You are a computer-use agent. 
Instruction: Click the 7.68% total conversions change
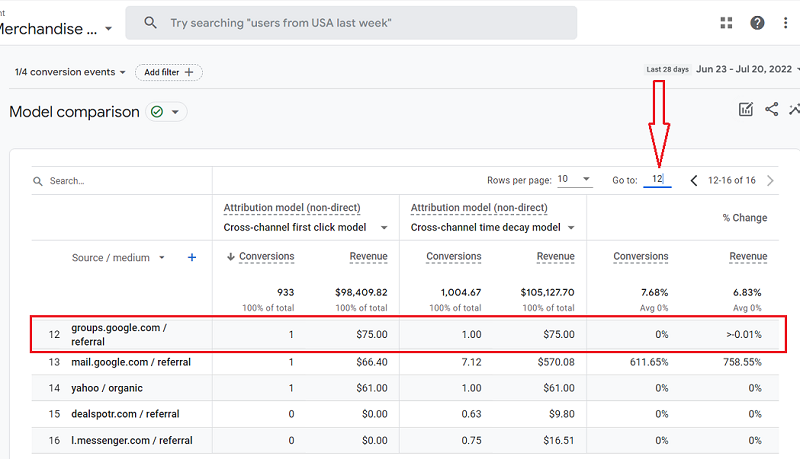coord(655,293)
